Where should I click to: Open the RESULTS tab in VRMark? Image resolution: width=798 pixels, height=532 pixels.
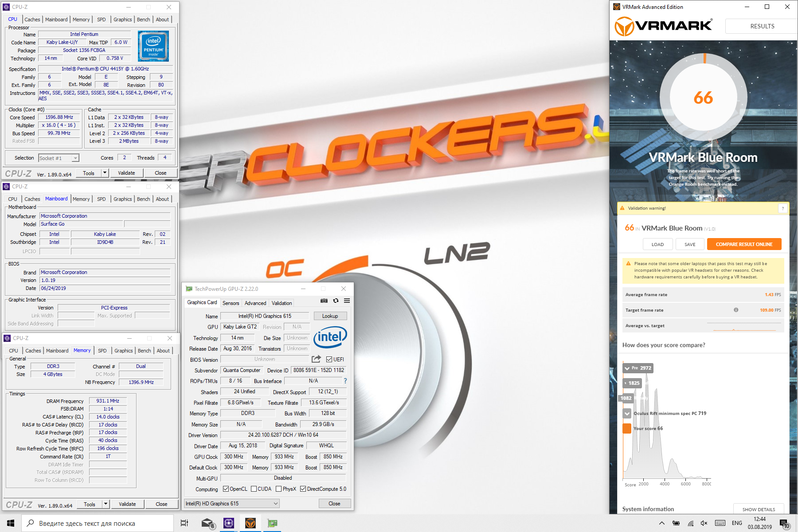pos(762,26)
